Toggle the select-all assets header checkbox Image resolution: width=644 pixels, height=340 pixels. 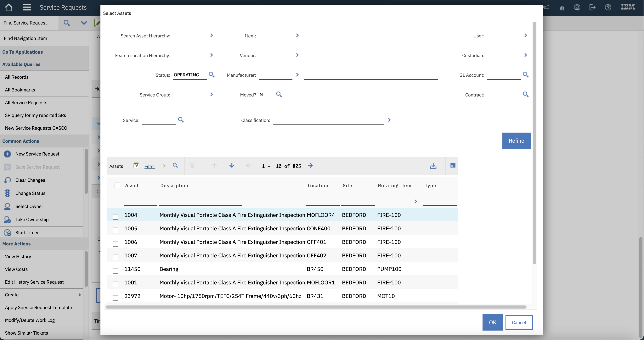[117, 185]
